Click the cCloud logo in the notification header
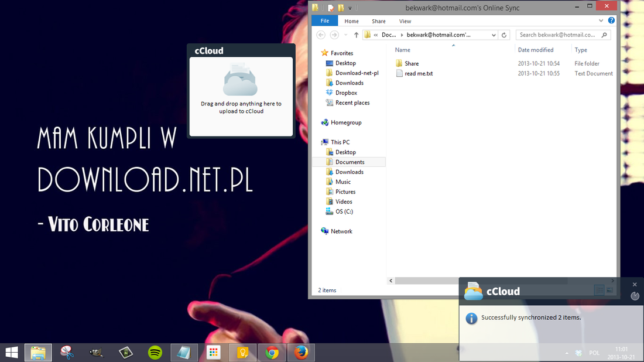The width and height of the screenshot is (644, 362). (473, 291)
